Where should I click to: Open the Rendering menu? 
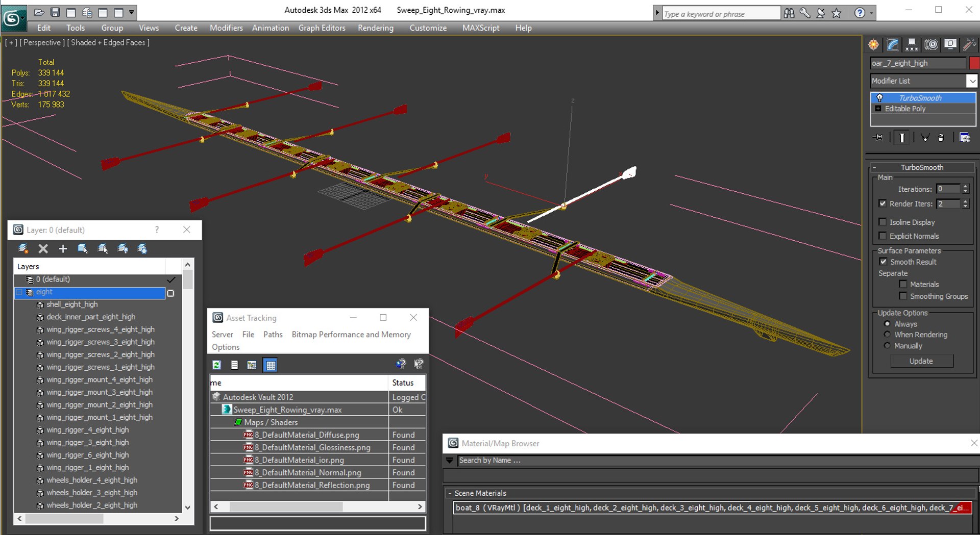click(x=376, y=28)
